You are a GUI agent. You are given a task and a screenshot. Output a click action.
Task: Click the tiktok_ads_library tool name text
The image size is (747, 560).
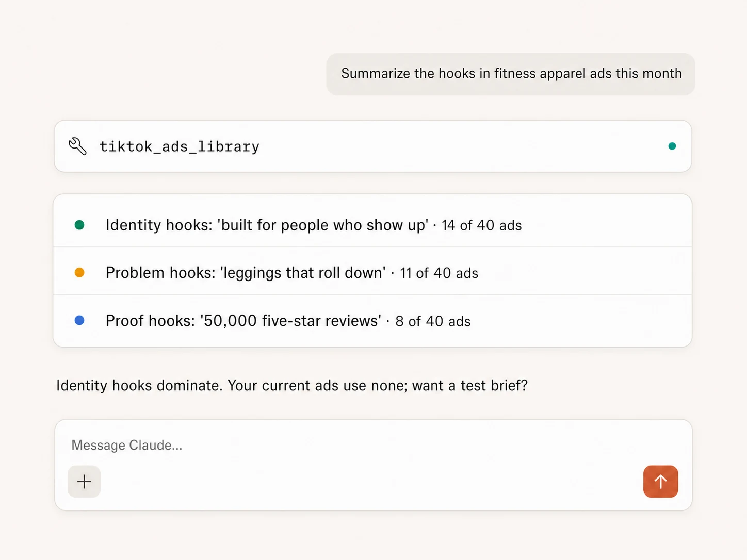point(179,147)
